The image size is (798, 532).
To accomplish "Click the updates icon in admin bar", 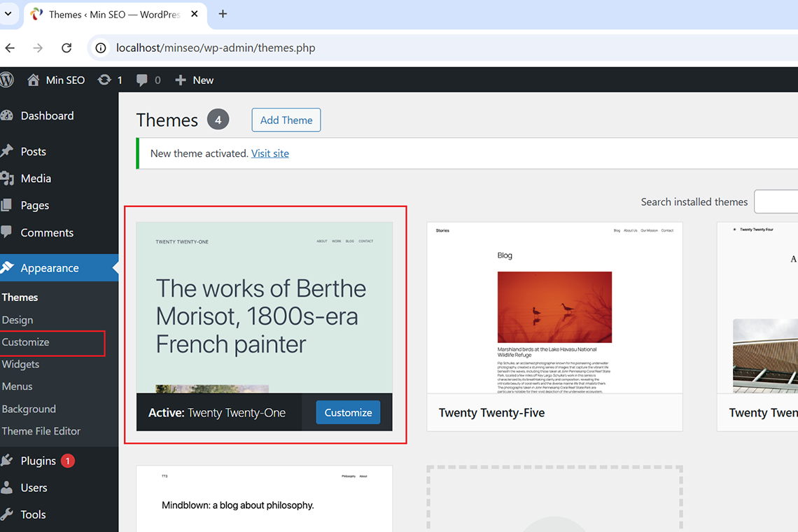I will coord(105,80).
